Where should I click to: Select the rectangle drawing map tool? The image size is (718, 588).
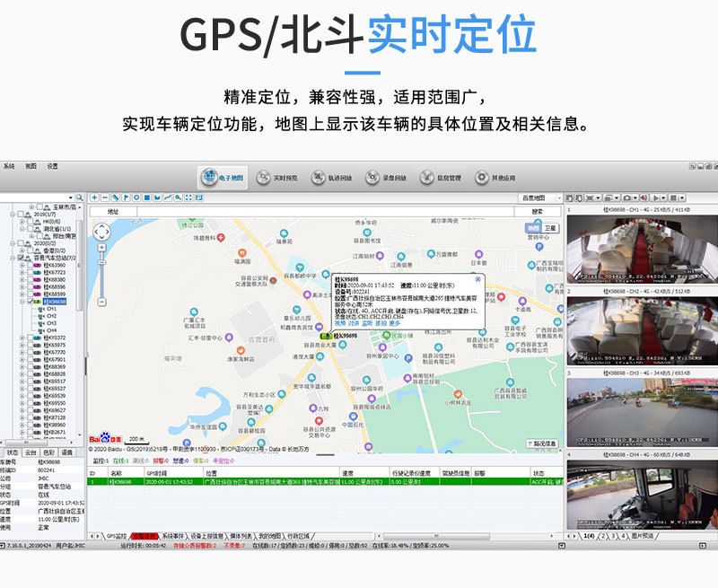point(147,197)
